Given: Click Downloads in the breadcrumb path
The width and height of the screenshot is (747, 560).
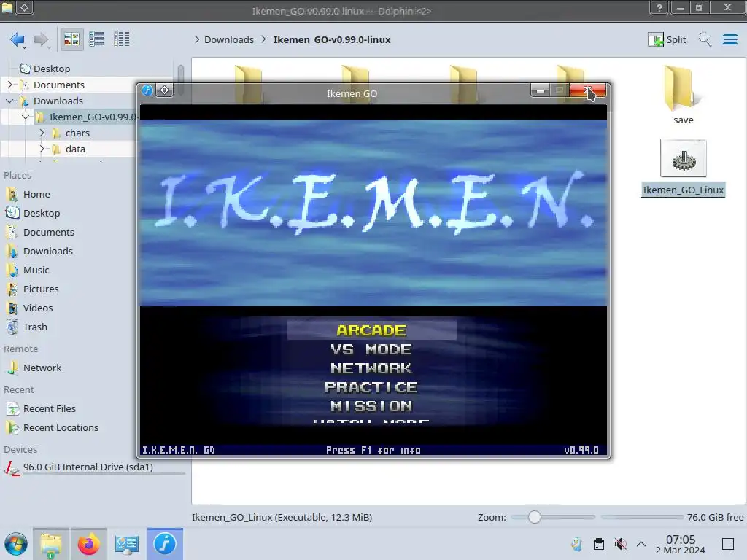Looking at the screenshot, I should tap(228, 39).
